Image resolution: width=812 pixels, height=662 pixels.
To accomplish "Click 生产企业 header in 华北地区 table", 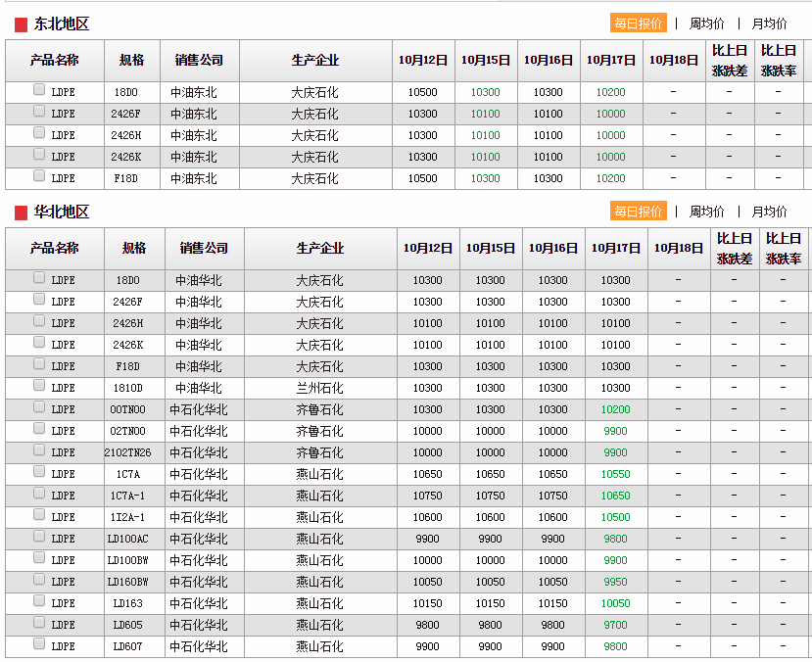I will 320,248.
